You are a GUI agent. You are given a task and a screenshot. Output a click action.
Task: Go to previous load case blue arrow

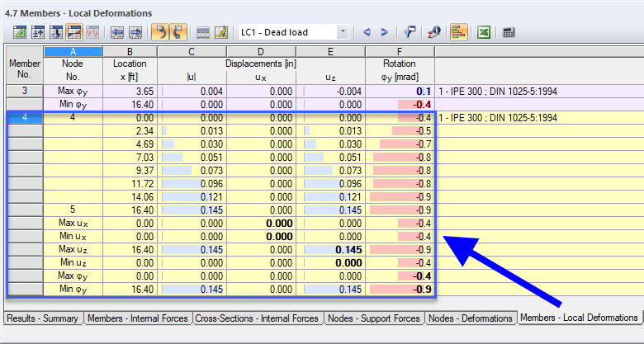pos(367,32)
